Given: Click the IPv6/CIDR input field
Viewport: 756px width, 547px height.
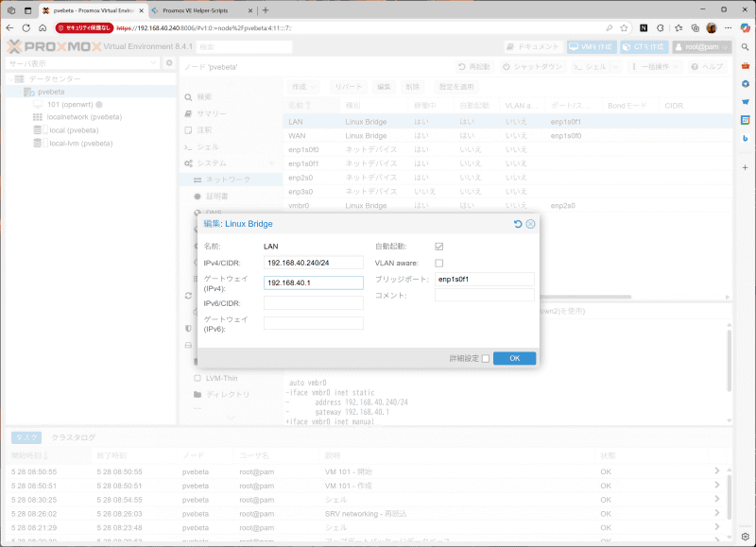Looking at the screenshot, I should pyautogui.click(x=314, y=303).
